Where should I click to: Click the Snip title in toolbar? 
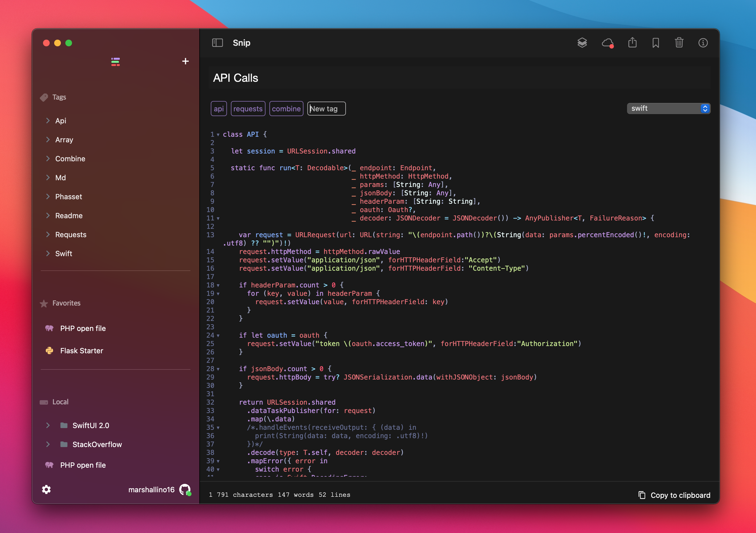click(x=241, y=43)
